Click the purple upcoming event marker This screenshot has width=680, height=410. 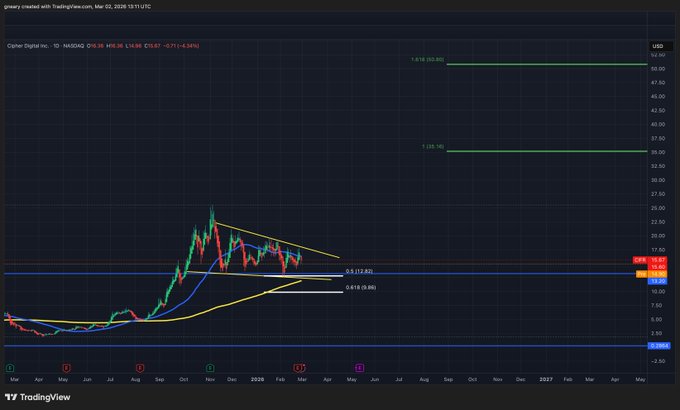click(x=360, y=368)
